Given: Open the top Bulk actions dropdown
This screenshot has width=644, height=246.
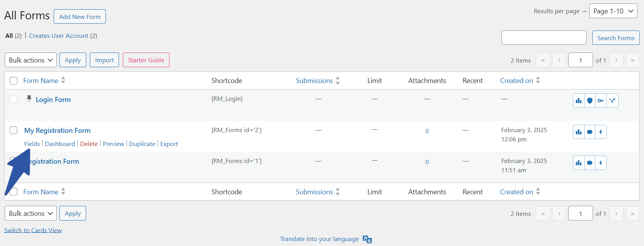Looking at the screenshot, I should 31,60.
